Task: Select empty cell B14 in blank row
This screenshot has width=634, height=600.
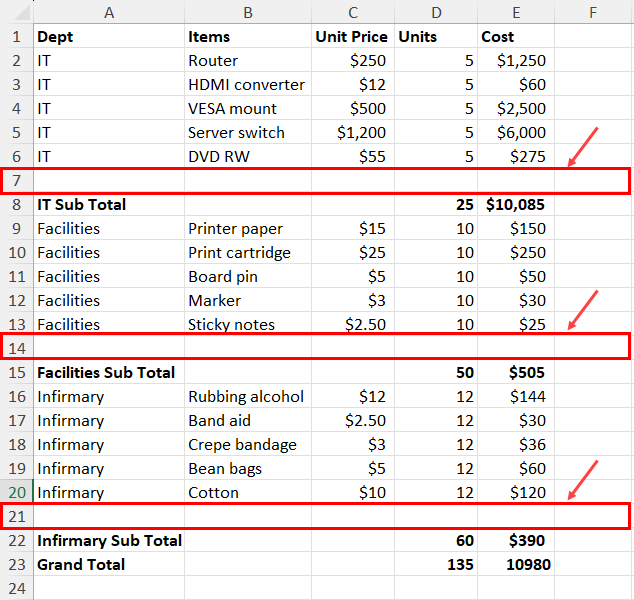Action: tap(248, 349)
